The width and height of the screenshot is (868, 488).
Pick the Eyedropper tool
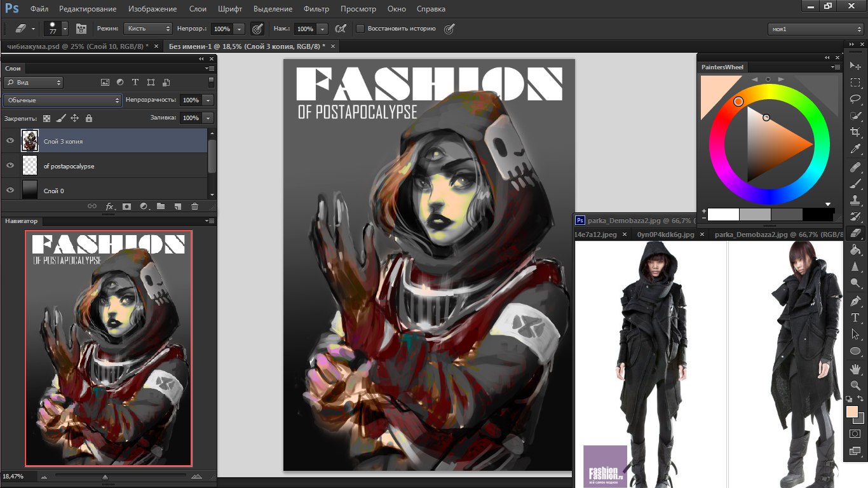click(x=855, y=149)
